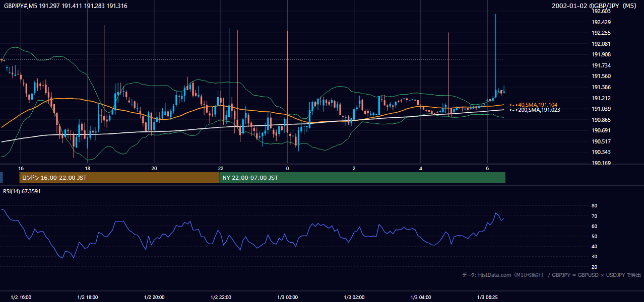
Task: Click the 1/3 06:25 date label
Action: point(488,297)
